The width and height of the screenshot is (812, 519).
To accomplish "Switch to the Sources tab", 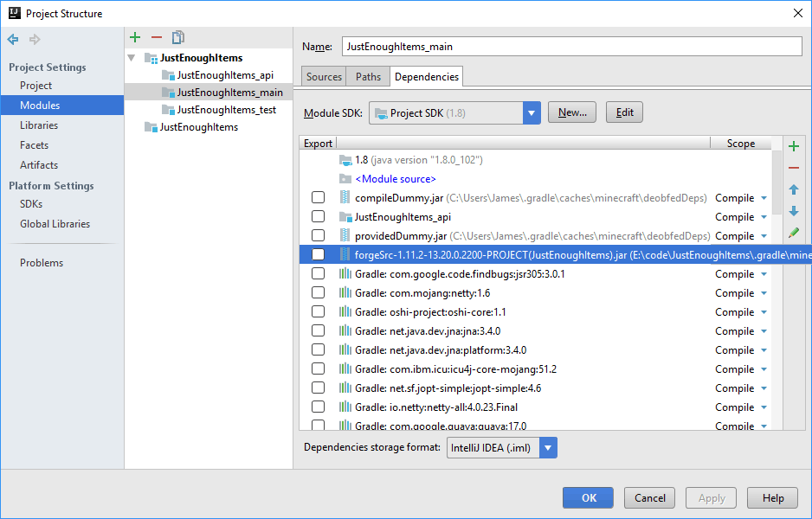I will tap(324, 77).
